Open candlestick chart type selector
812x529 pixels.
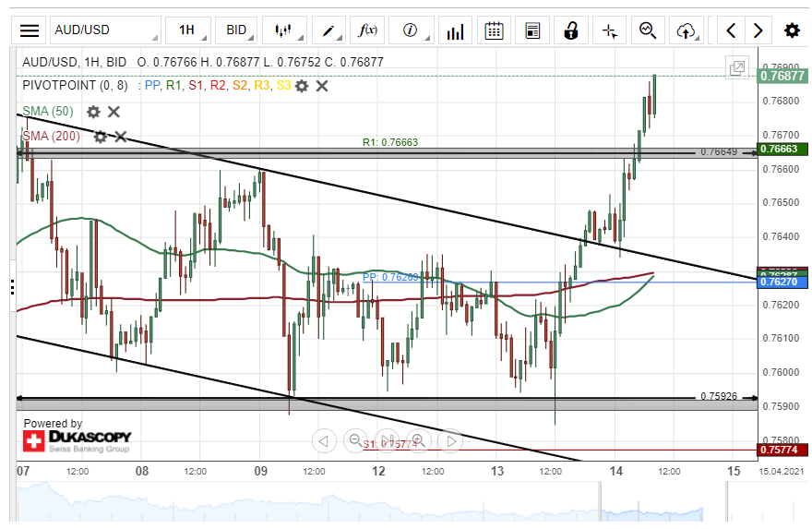coord(284,30)
